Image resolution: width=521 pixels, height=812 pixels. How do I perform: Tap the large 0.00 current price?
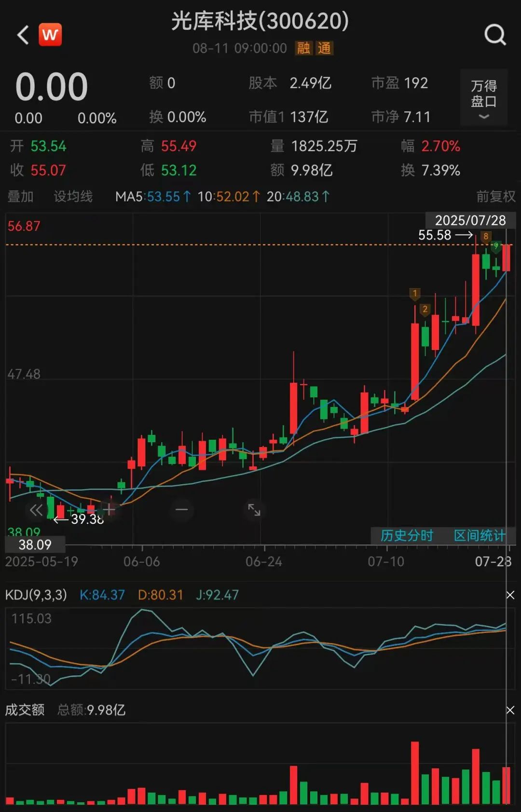click(x=52, y=87)
